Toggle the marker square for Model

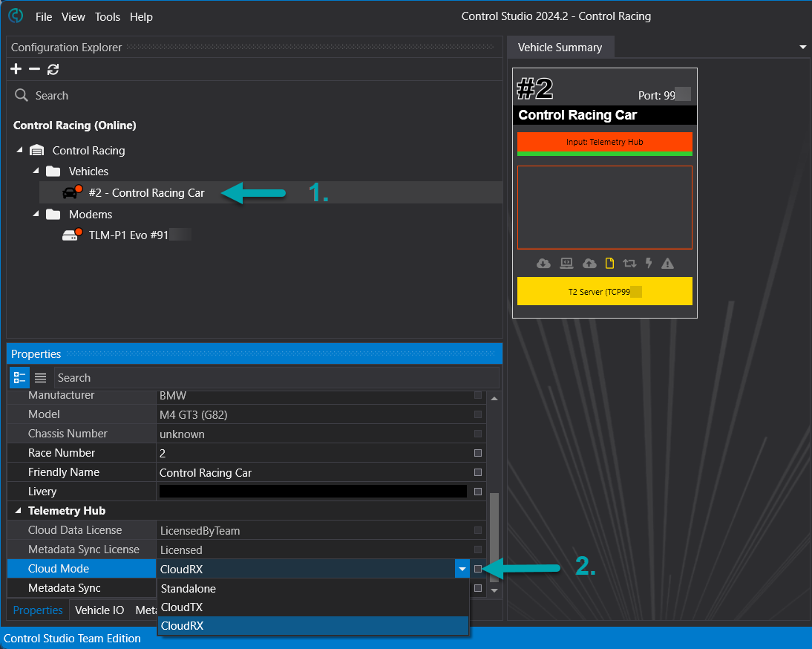478,414
